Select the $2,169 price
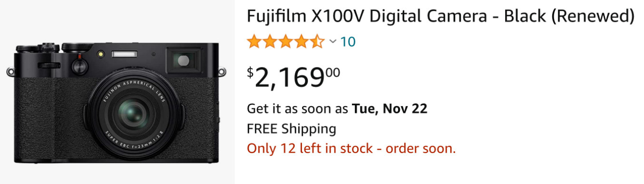The image size is (644, 184). click(293, 77)
